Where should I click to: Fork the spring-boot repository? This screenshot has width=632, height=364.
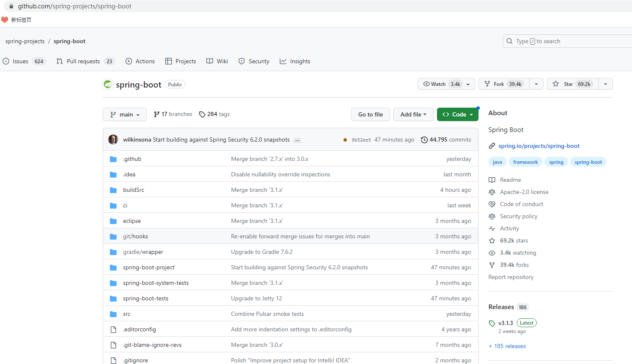505,84
